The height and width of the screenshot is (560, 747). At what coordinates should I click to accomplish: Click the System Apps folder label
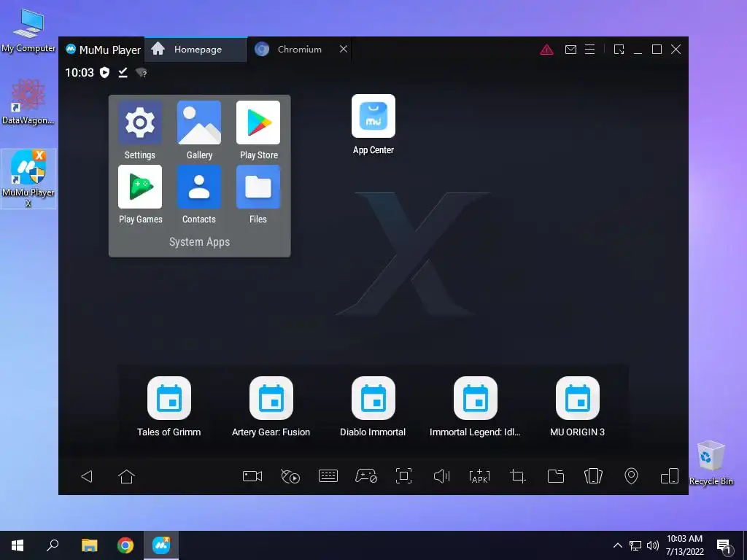[199, 242]
